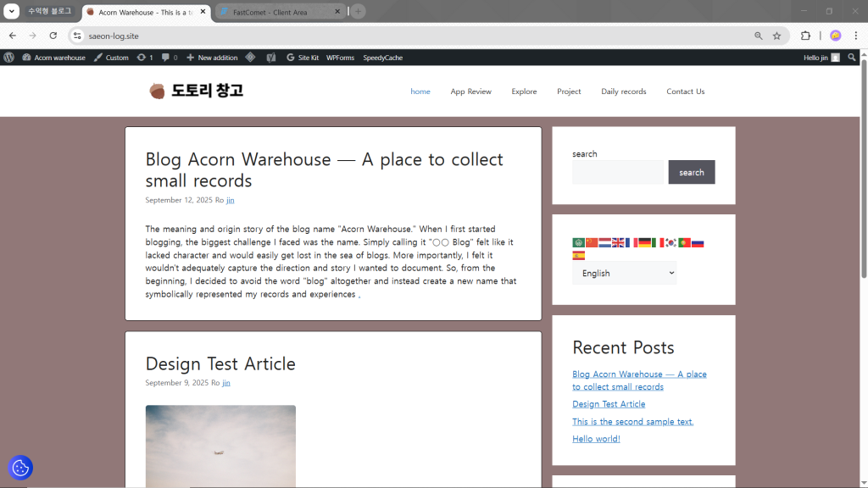Open the WordPress logo menu
This screenshot has width=868, height=488.
(9, 58)
